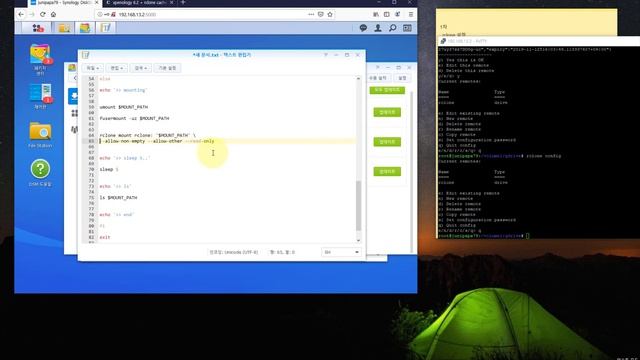Click the Settings button in Package Center window
This screenshot has width=640, height=360.
point(402,78)
